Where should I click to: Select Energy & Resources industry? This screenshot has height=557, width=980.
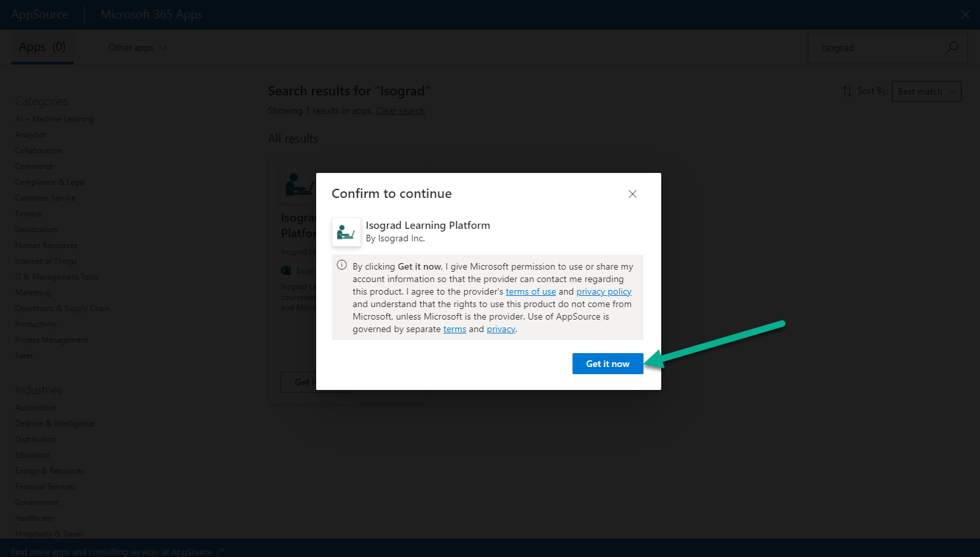pos(50,471)
